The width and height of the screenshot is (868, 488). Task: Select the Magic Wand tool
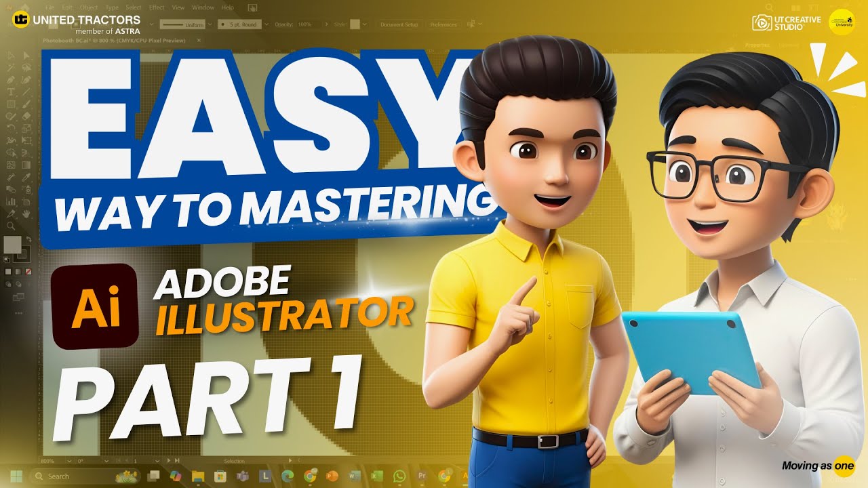click(x=11, y=67)
